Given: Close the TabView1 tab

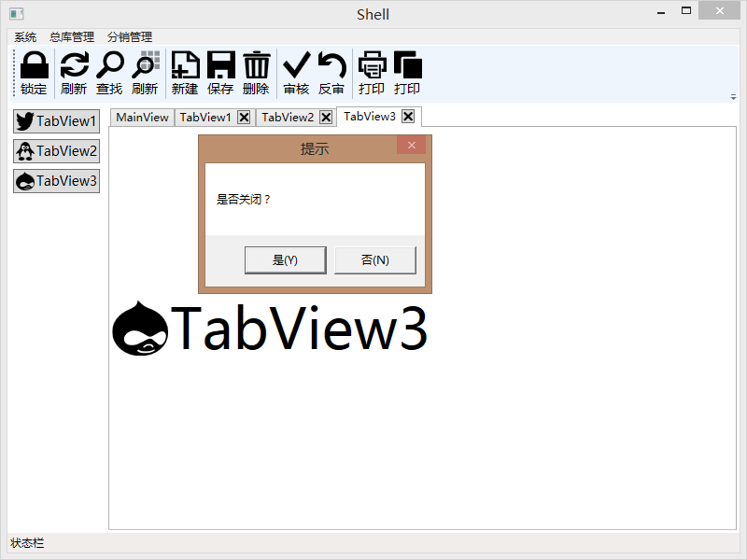Looking at the screenshot, I should 244,118.
